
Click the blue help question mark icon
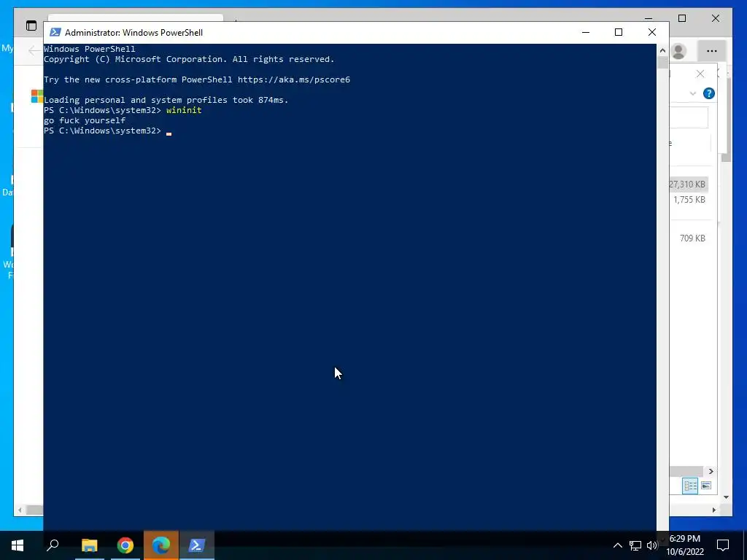(x=709, y=93)
